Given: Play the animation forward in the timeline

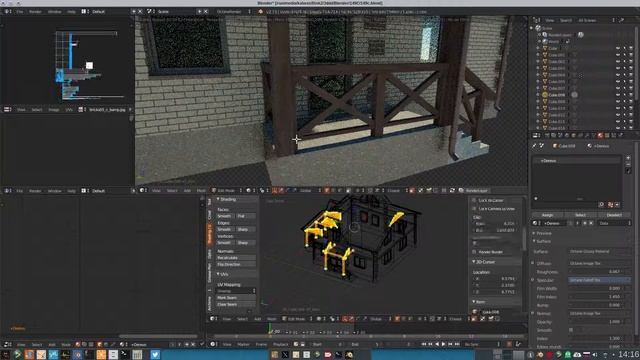Looking at the screenshot, I should 444,344.
